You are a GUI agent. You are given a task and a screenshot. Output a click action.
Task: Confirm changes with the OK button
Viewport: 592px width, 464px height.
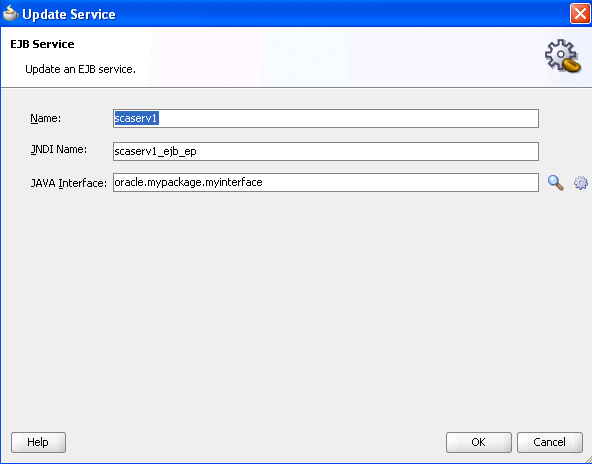point(479,442)
